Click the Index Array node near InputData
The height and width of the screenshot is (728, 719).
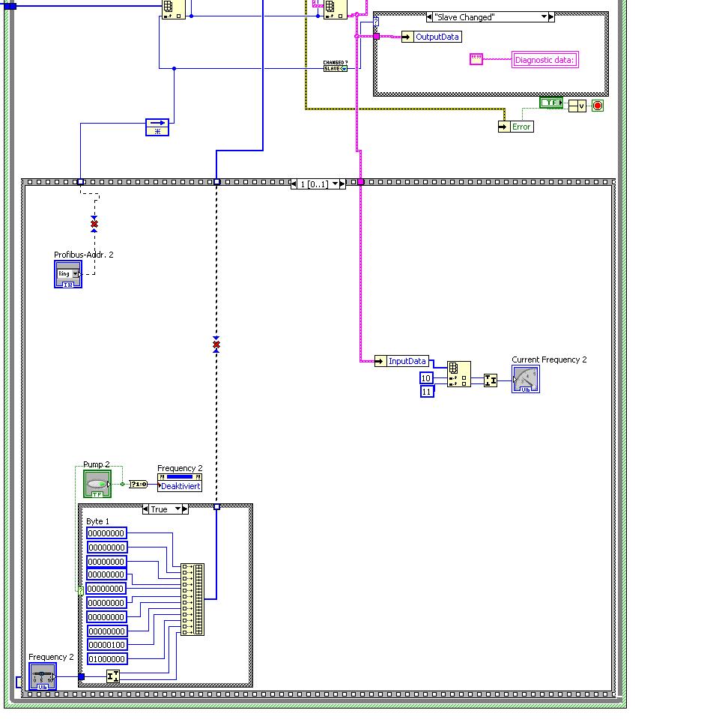point(459,374)
